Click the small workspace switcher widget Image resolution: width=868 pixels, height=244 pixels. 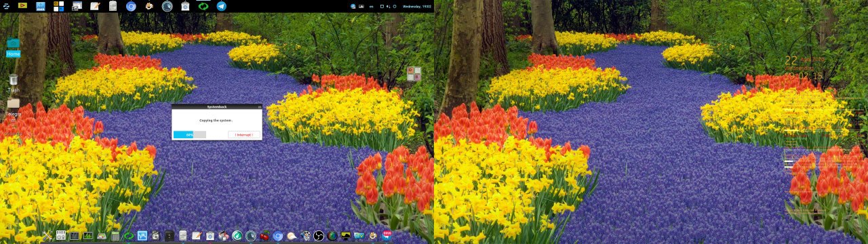[414, 73]
